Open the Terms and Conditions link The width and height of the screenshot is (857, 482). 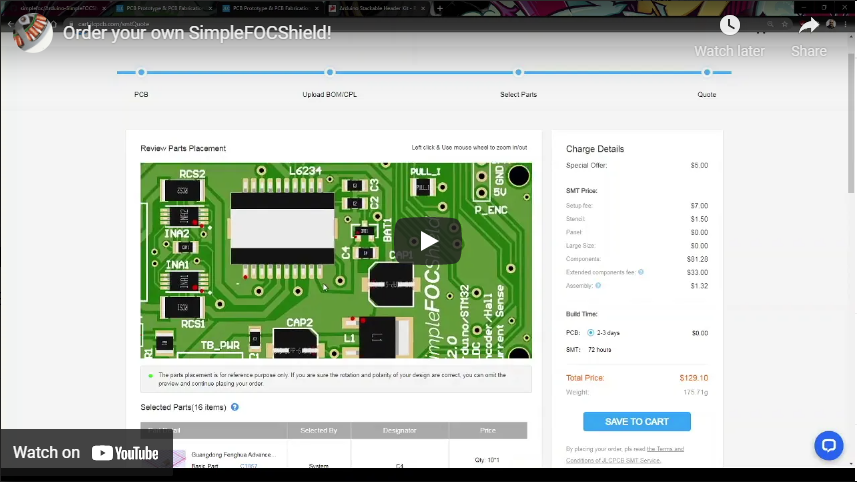click(625, 455)
